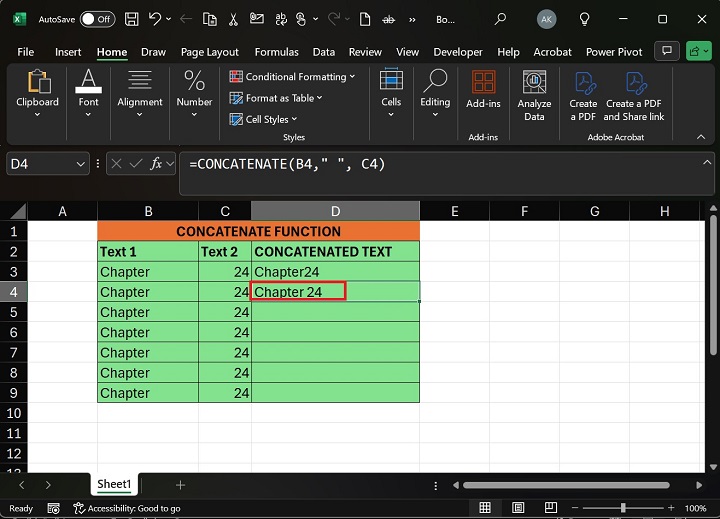Click the zoom slider handle

click(x=622, y=508)
